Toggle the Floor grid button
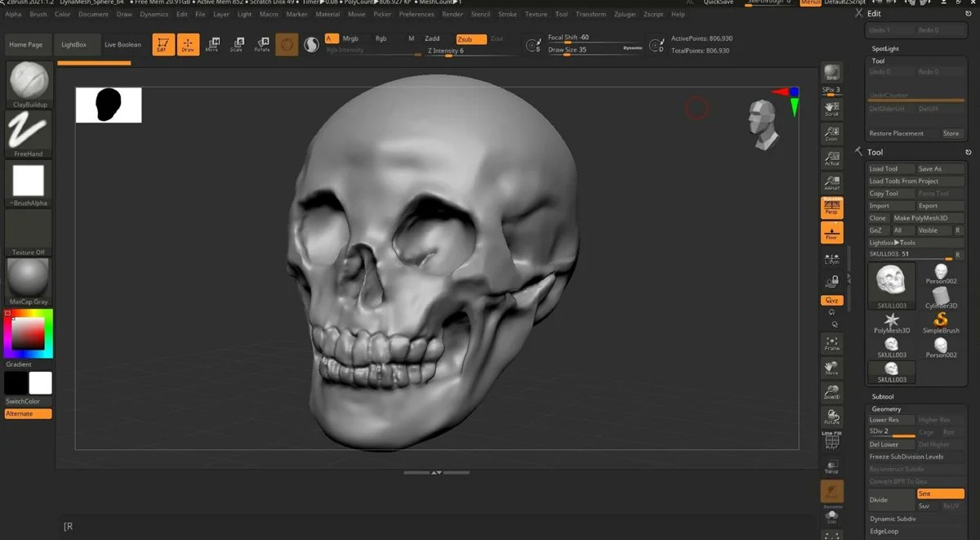Image resolution: width=980 pixels, height=540 pixels. tap(831, 233)
